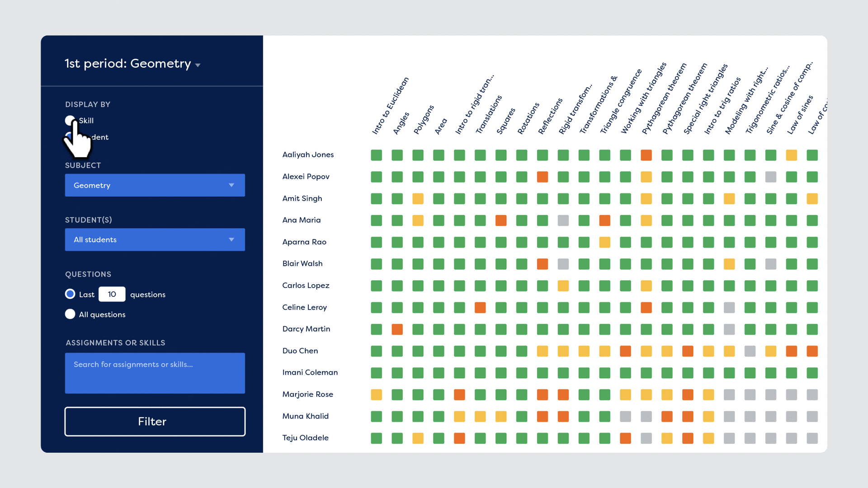Click student name Alexei Popov
868x488 pixels.
coord(306,176)
